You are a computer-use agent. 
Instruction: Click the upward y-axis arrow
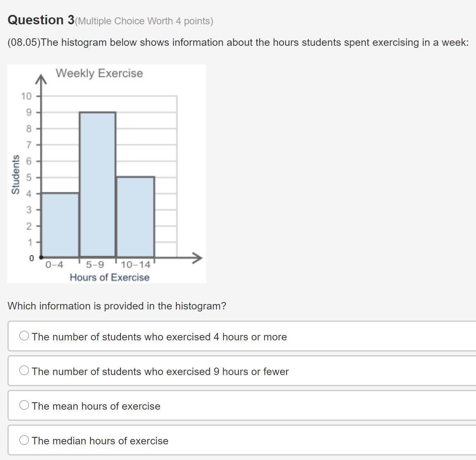[40, 79]
